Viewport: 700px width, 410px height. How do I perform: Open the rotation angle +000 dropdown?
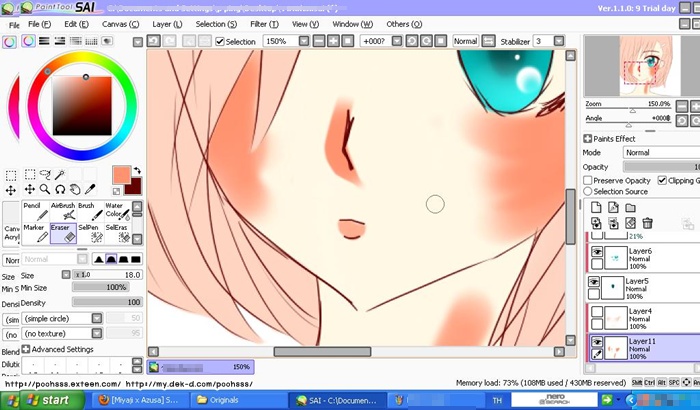click(x=397, y=41)
